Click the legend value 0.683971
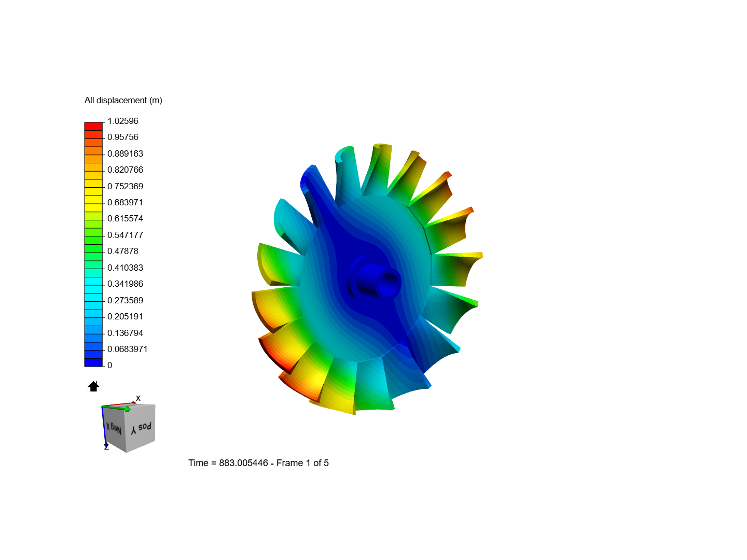 pyautogui.click(x=125, y=202)
